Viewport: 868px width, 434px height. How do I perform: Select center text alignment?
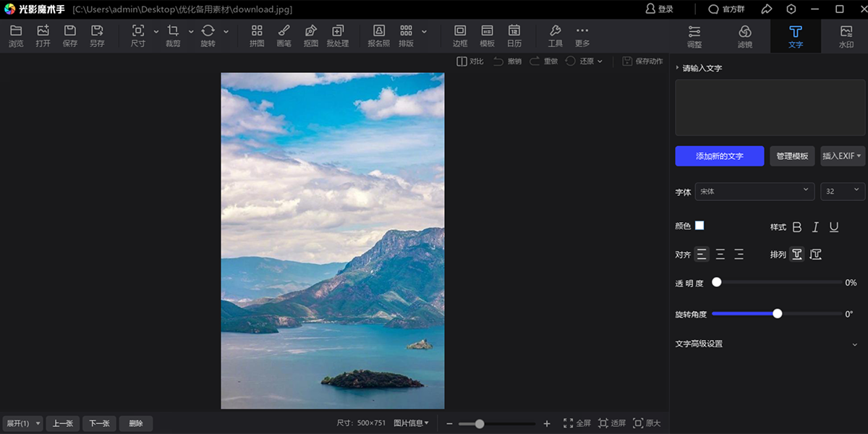720,254
